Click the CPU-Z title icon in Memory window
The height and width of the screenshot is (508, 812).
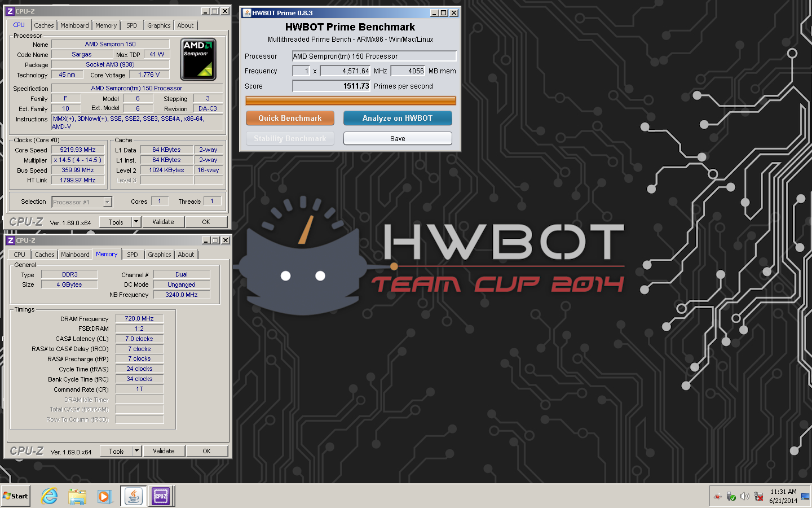[10, 240]
